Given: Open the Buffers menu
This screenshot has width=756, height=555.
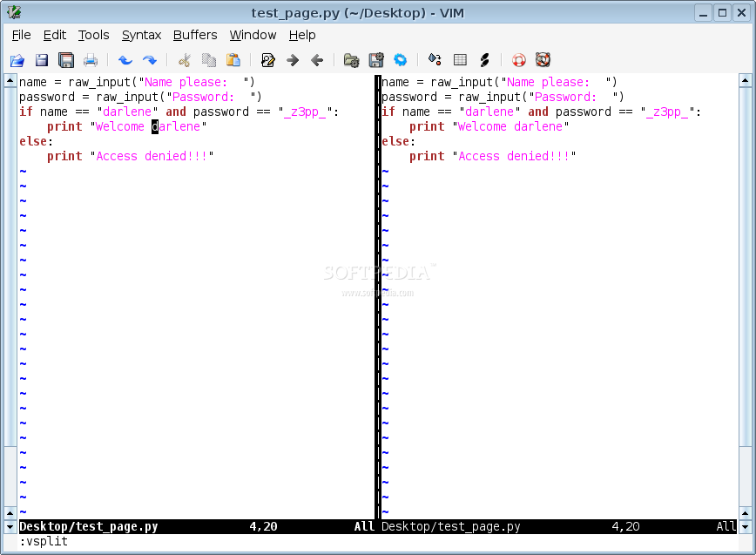Looking at the screenshot, I should pyautogui.click(x=195, y=35).
